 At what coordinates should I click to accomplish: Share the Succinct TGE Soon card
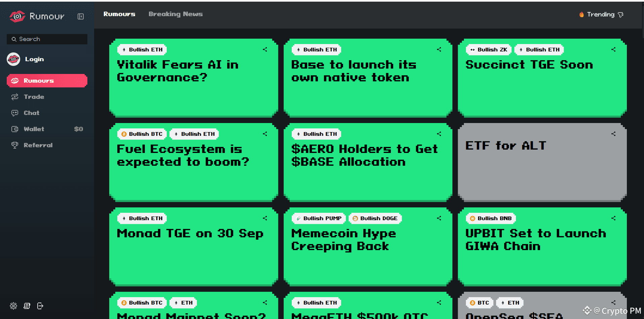[613, 49]
